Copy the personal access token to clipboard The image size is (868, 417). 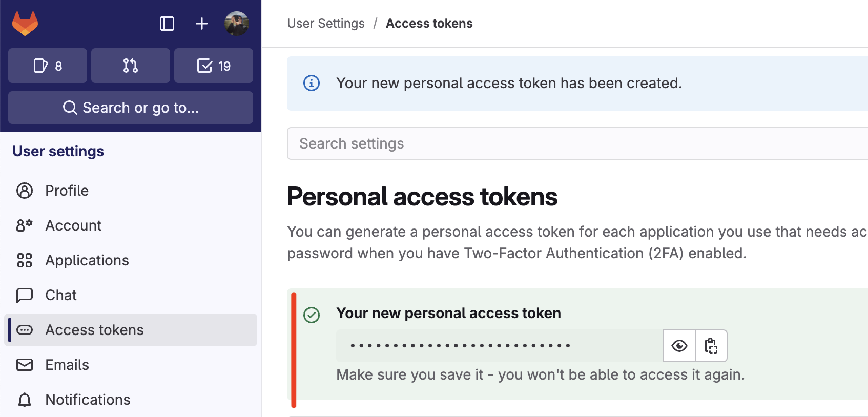[x=711, y=346]
